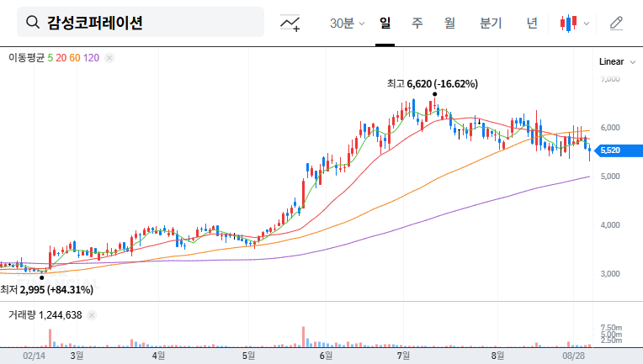Click the 7월 label on time axis
Image resolution: width=643 pixels, height=364 pixels.
point(403,356)
